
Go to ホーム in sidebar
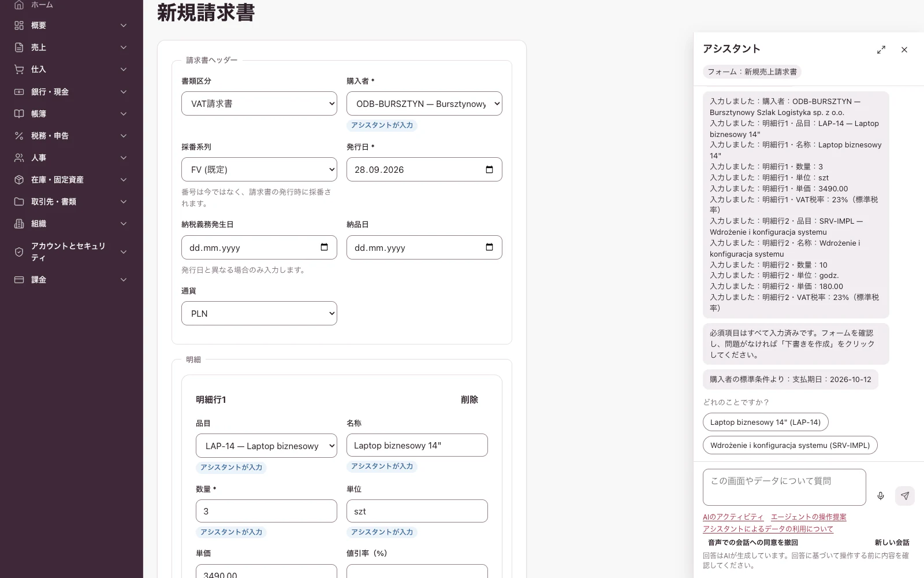tap(42, 5)
